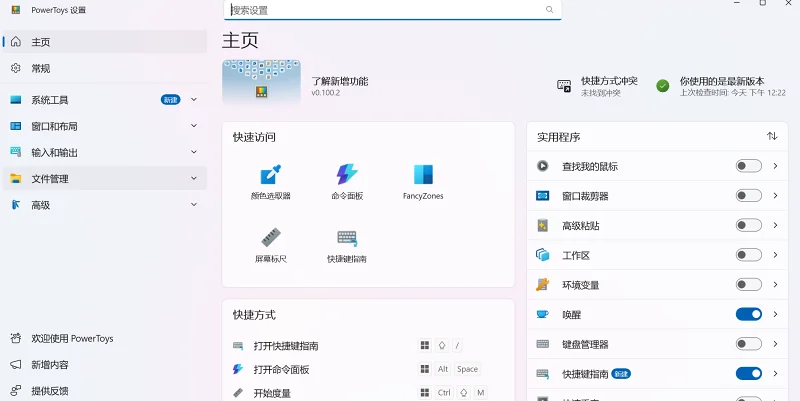Screen dimensions: 800x401
Task: Expand the 文件管理 chevron
Action: click(x=194, y=178)
